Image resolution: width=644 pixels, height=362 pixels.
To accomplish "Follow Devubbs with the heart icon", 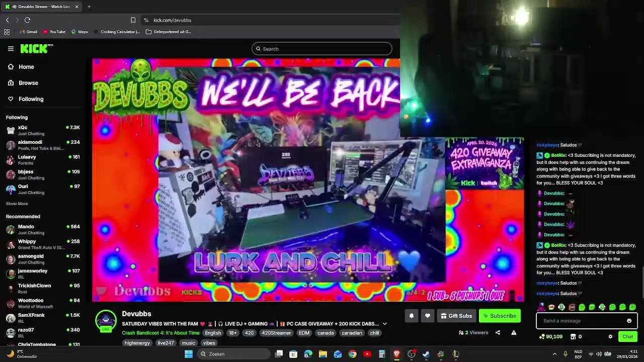I will coord(428,316).
